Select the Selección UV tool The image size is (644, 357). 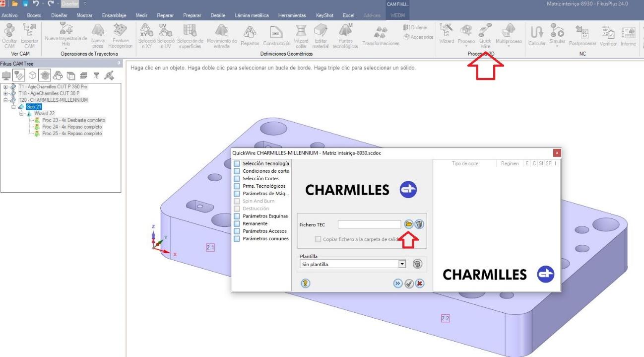165,35
